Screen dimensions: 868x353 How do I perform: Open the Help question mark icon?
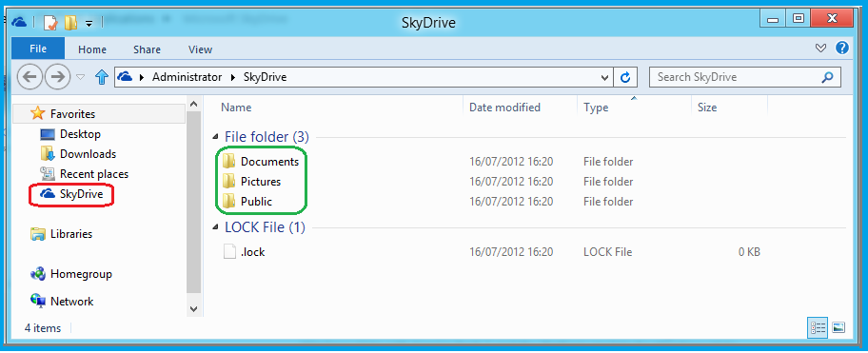(x=842, y=49)
